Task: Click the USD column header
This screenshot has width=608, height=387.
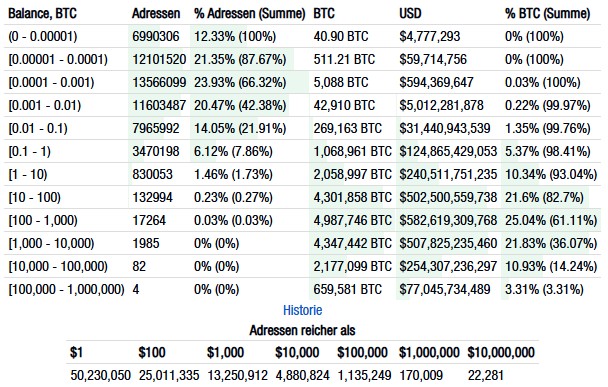Action: point(410,14)
